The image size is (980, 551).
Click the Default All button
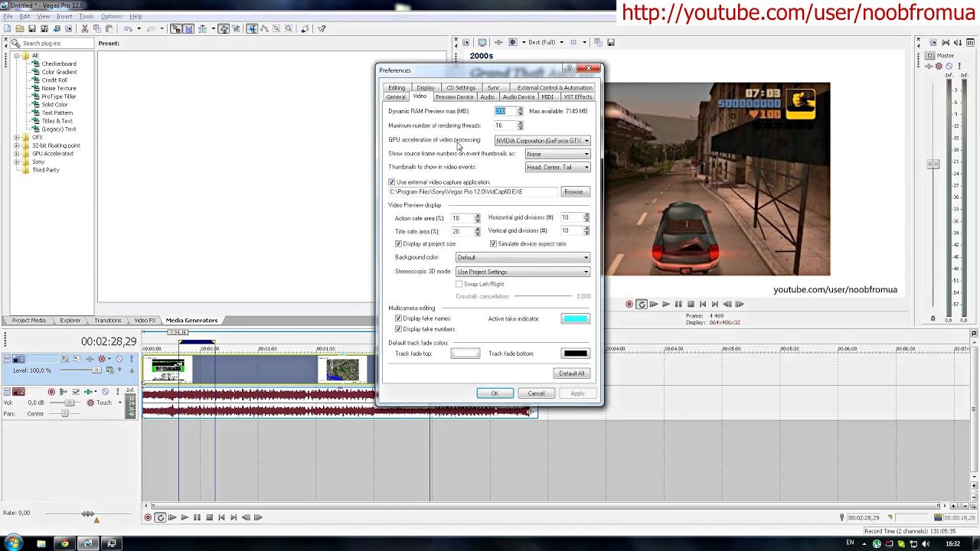pos(571,373)
